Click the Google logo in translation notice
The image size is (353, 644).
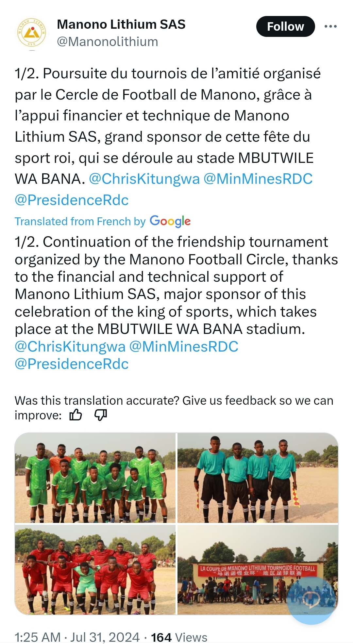click(x=170, y=221)
